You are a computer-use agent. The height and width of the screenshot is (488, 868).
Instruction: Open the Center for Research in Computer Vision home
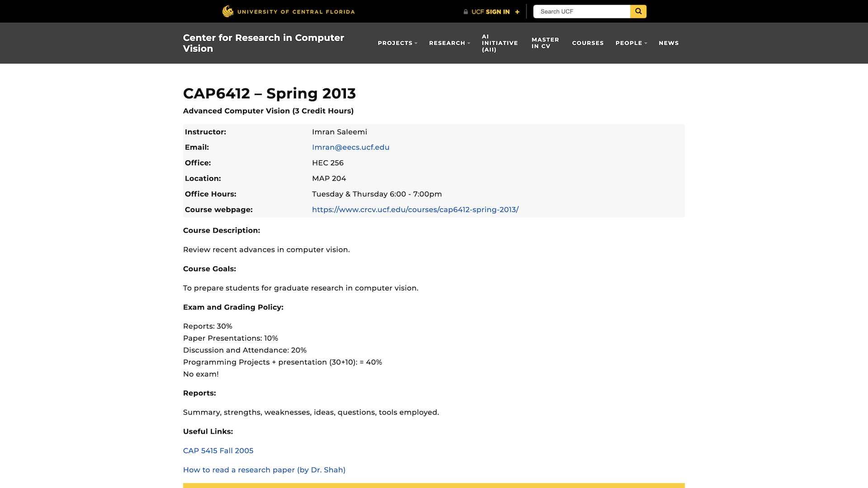tap(264, 43)
